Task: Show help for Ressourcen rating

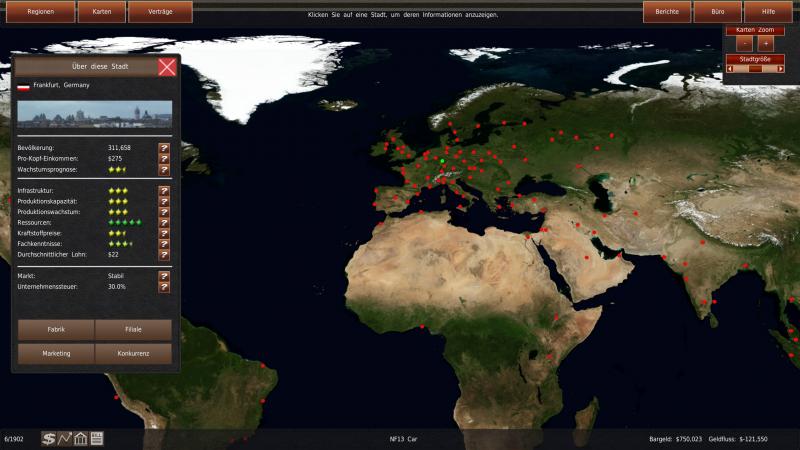Action: (164, 222)
